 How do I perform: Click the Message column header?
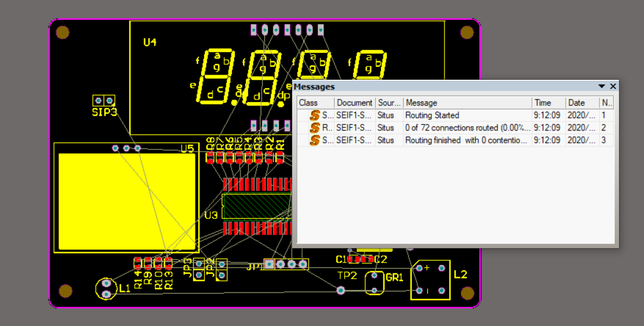(x=467, y=103)
